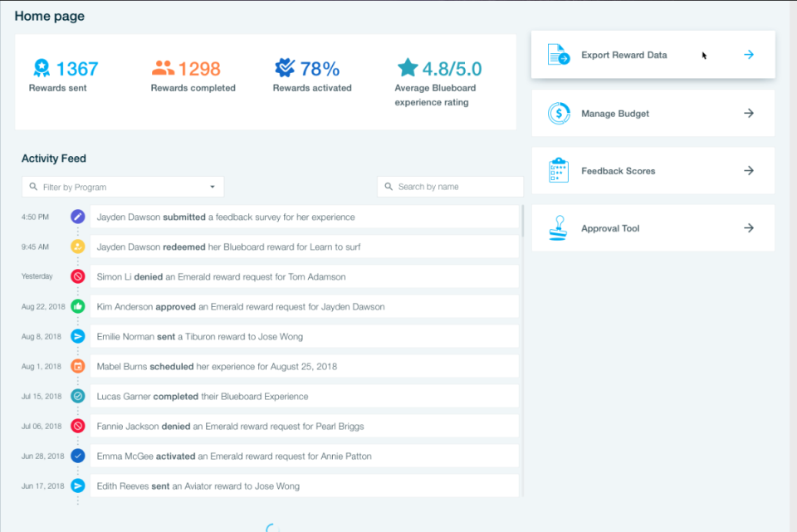Open the Filter by Program dropdown
The width and height of the screenshot is (797, 532).
(x=123, y=187)
